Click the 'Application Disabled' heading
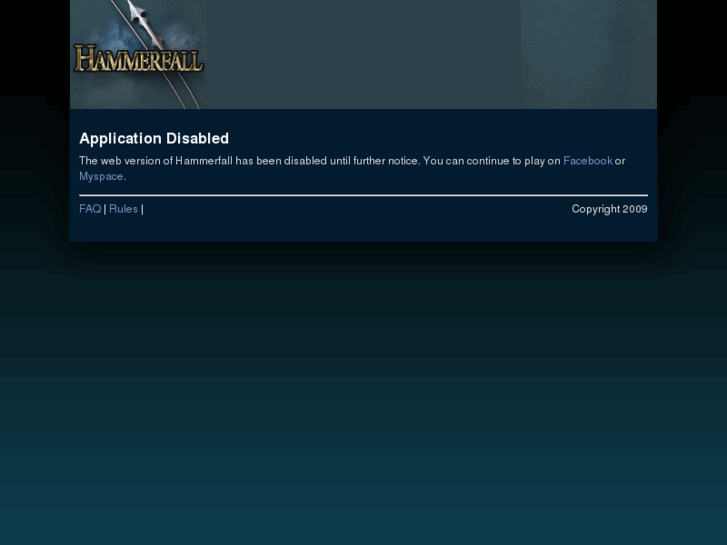This screenshot has height=545, width=727. (154, 139)
